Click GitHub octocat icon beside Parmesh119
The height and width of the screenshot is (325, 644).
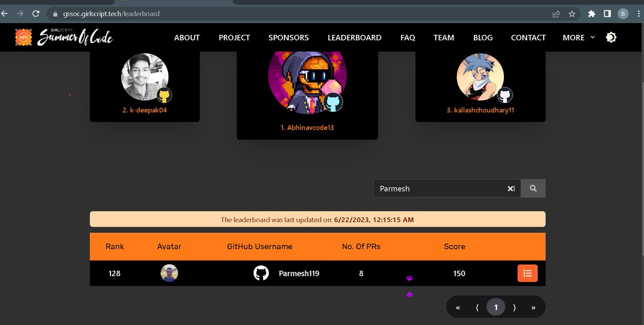(261, 273)
